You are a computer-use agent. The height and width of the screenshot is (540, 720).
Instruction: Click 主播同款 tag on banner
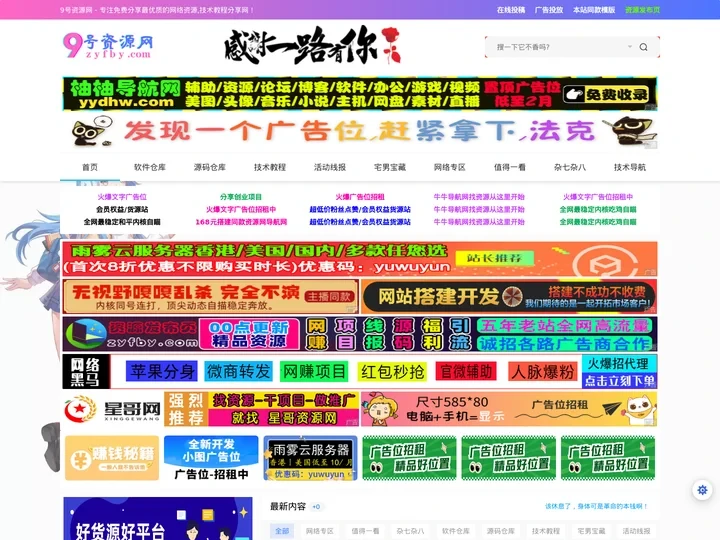pyautogui.click(x=330, y=297)
